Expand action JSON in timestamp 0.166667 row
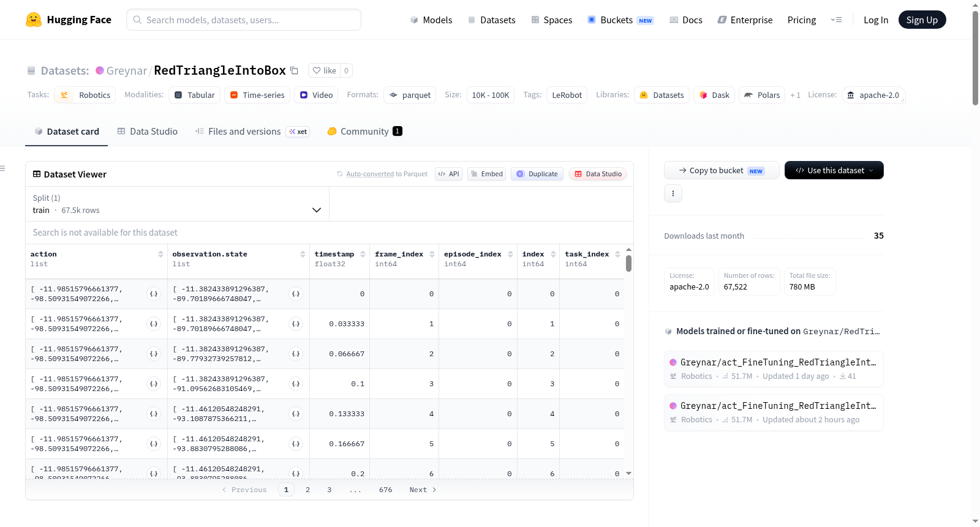 click(x=154, y=444)
